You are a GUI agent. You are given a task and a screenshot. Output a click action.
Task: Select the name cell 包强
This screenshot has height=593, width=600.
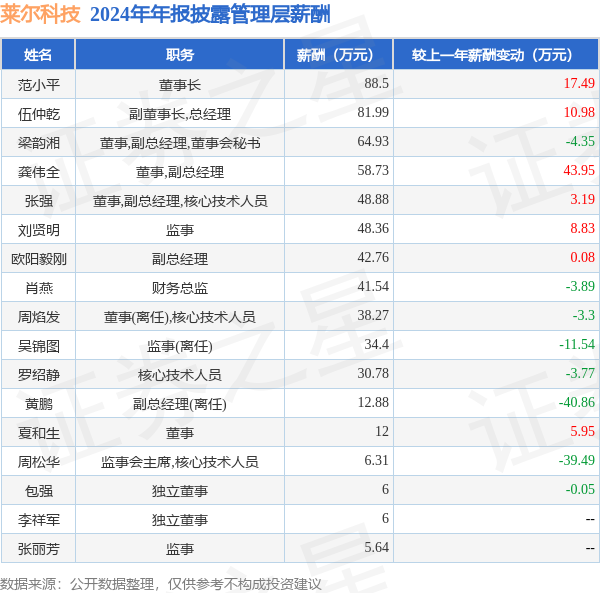point(39,491)
